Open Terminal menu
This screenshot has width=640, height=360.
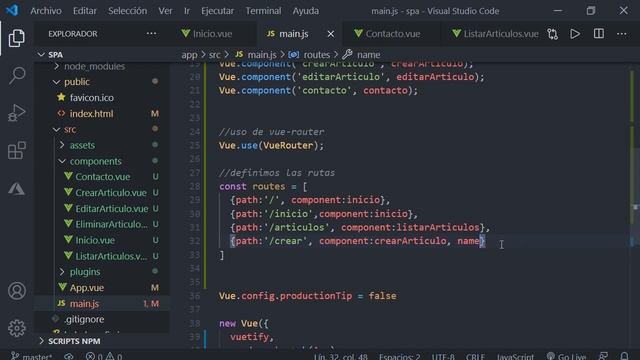263,11
